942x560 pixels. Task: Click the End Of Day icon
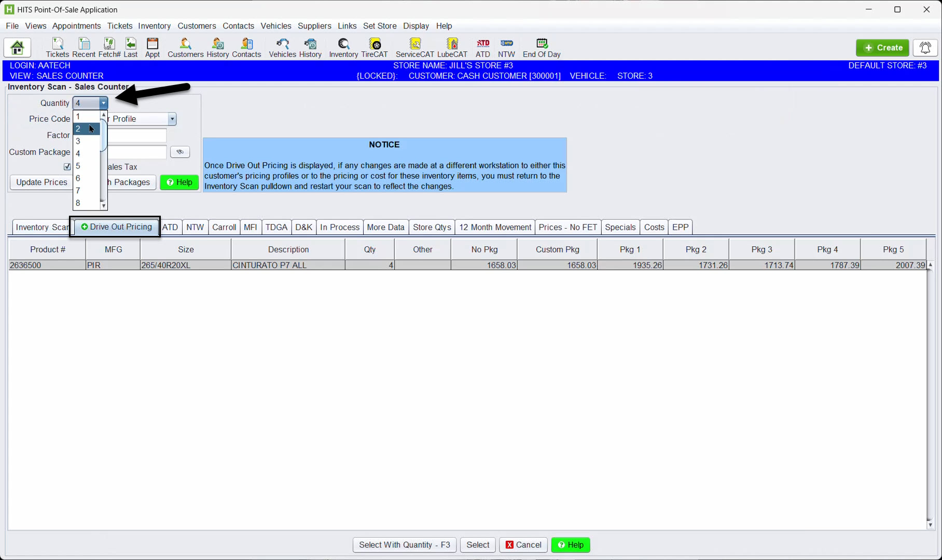541,48
